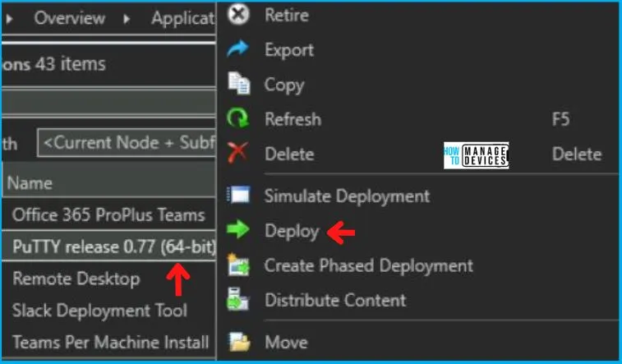The image size is (622, 364).
Task: Click the Retire circle-X icon
Action: 238,14
